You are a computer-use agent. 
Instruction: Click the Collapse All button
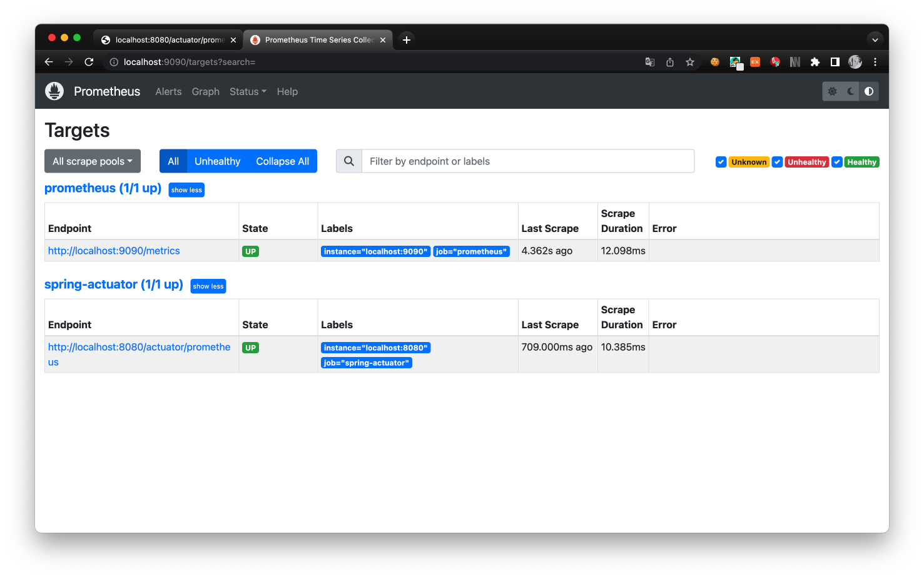pyautogui.click(x=283, y=161)
